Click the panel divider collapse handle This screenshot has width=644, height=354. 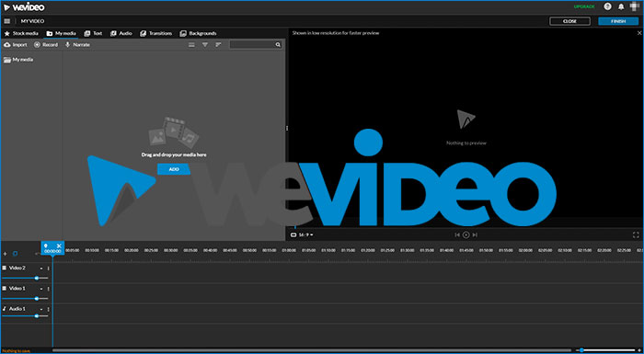[287, 128]
